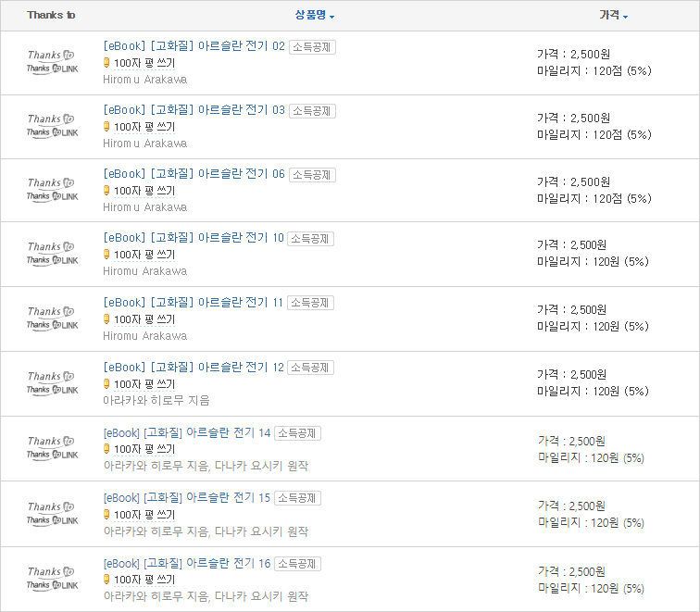The image size is (700, 612).
Task: Click 소득공제 badge on 아르슬란 전기 16
Action: click(297, 564)
